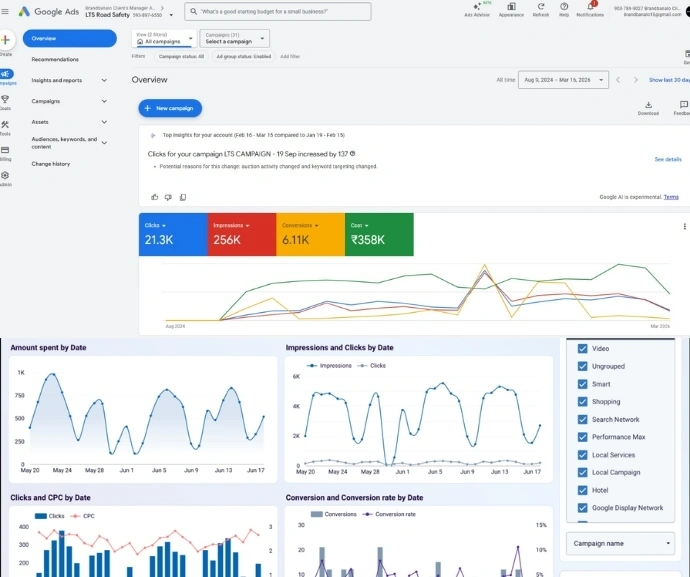Uncheck the Google Display Network checkbox
The height and width of the screenshot is (577, 690).
(582, 508)
